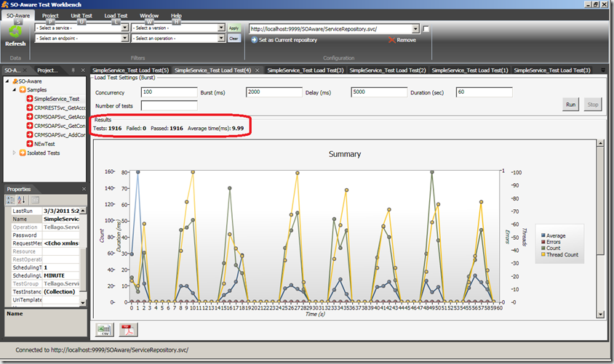The image size is (614, 364).
Task: Click the Categorized view icon in Properties
Action: (10, 200)
